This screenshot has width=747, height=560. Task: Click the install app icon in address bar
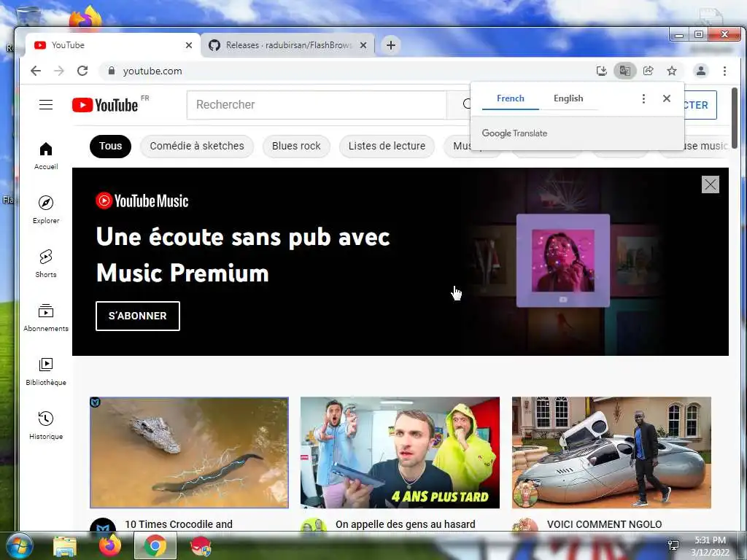[x=602, y=71]
